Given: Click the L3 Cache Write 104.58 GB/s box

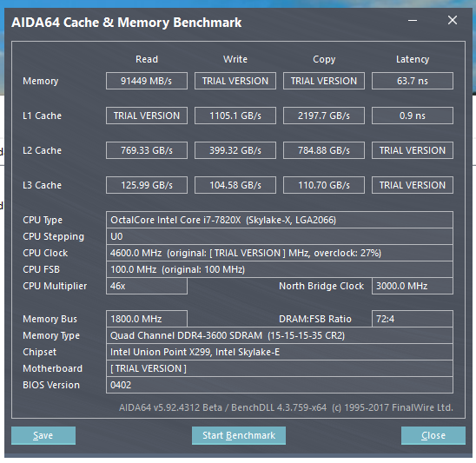Looking at the screenshot, I should coord(235,185).
